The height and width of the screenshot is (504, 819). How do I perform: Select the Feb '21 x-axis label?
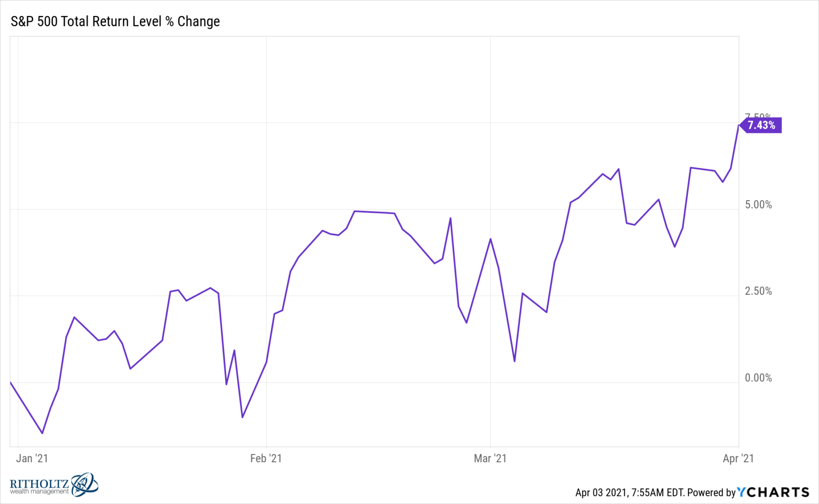point(266,458)
